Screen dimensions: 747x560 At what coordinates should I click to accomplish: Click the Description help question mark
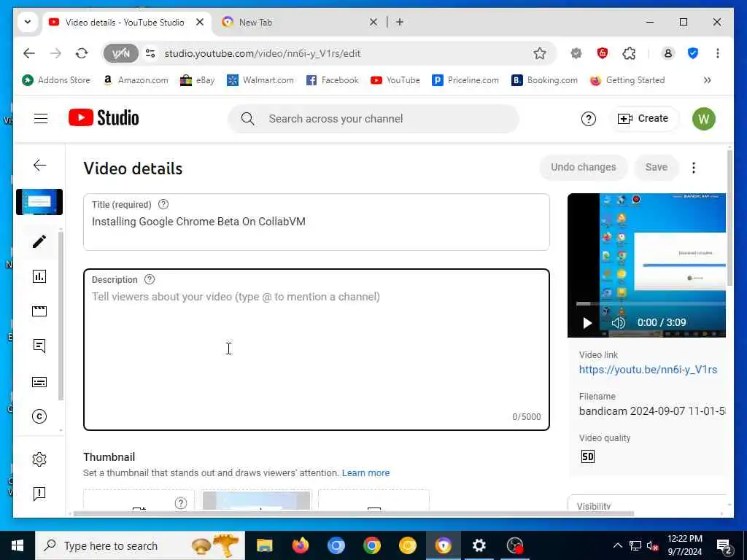[150, 279]
